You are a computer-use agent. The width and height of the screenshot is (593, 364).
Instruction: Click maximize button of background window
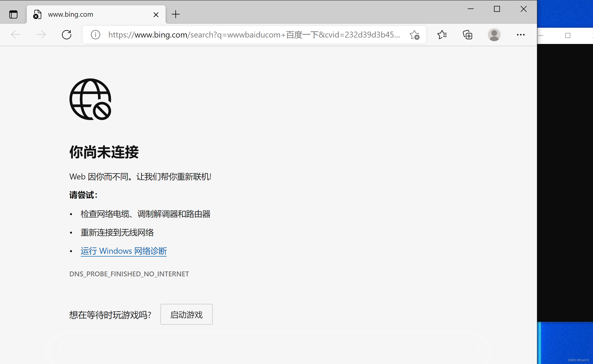pyautogui.click(x=568, y=35)
